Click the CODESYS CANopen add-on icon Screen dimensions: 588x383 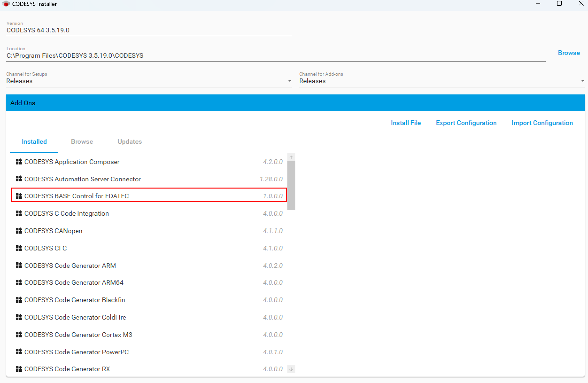point(19,231)
